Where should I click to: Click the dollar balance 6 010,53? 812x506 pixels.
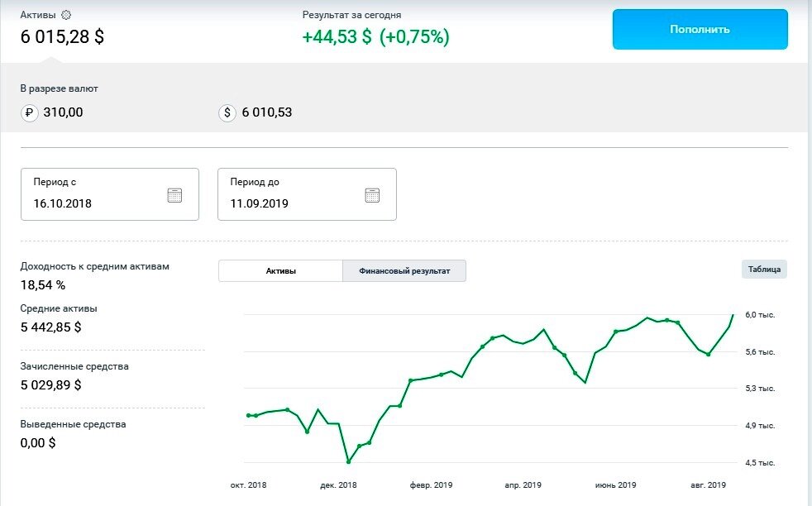click(x=267, y=112)
